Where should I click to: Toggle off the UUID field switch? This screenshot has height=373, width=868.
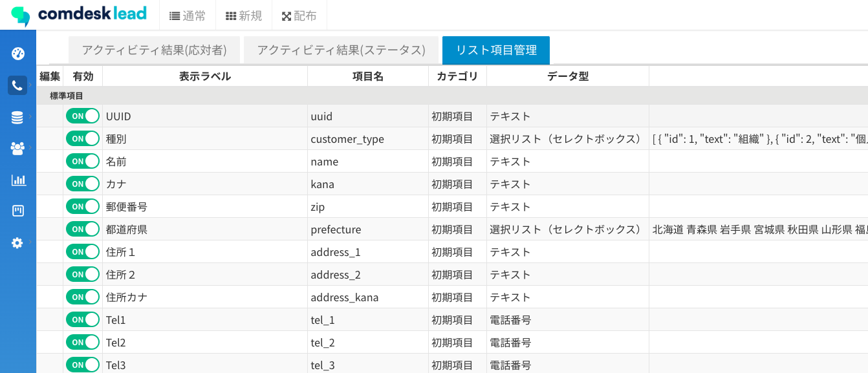(x=83, y=116)
